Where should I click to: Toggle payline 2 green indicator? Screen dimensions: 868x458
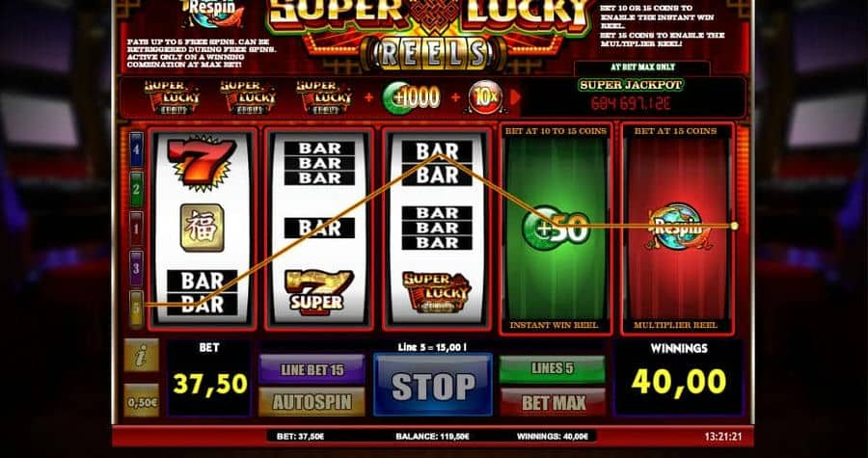click(x=136, y=189)
